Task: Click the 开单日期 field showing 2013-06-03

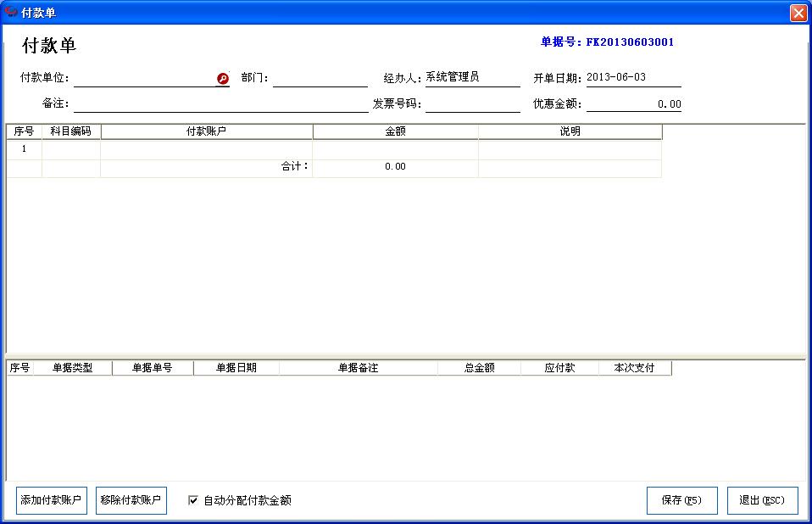Action: (x=631, y=78)
